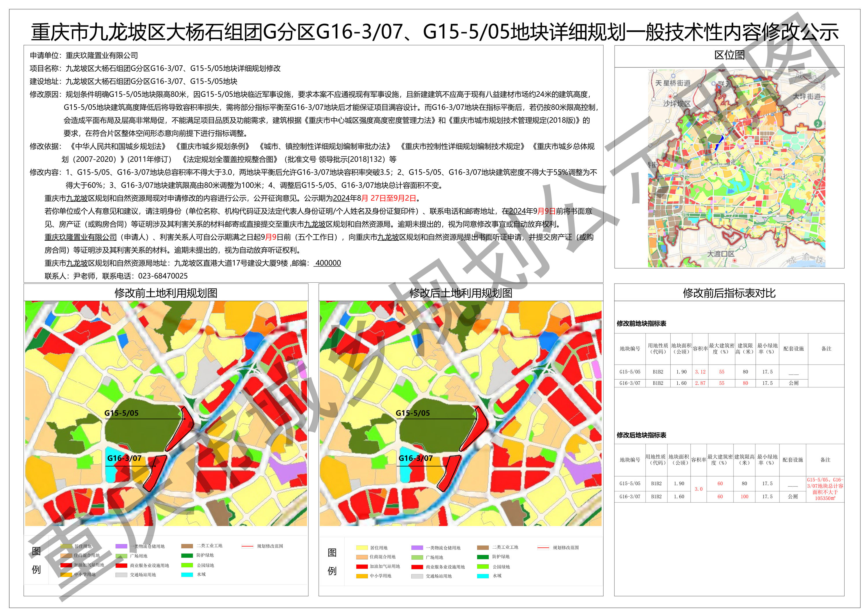868x614 pixels.
Task: Click the 修改后土地利用规划图 heading
Action: tap(461, 293)
